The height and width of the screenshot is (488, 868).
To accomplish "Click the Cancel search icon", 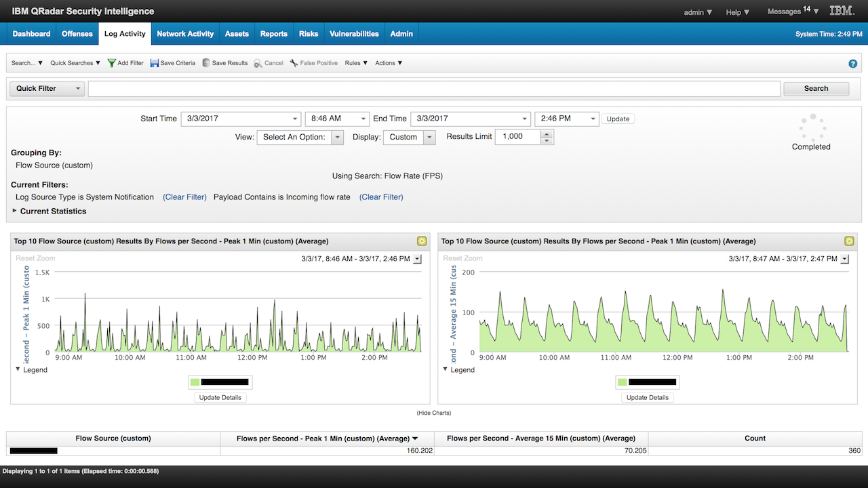I will click(x=256, y=62).
